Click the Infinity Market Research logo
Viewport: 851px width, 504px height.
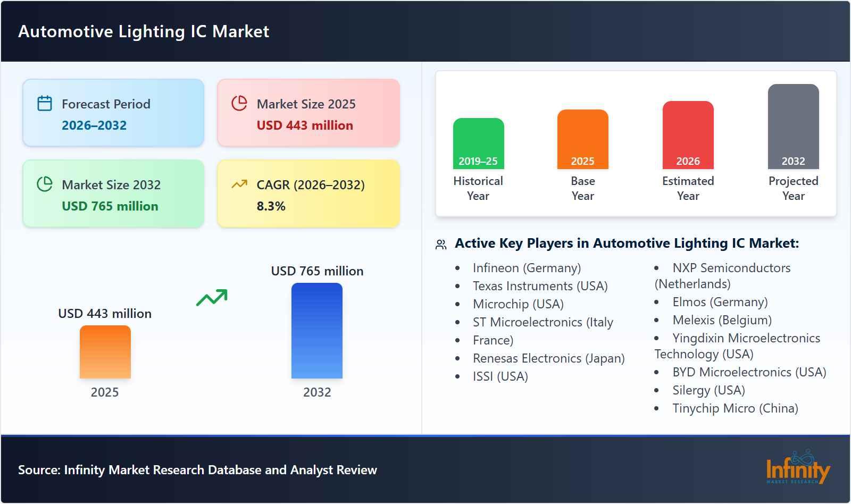point(798,467)
